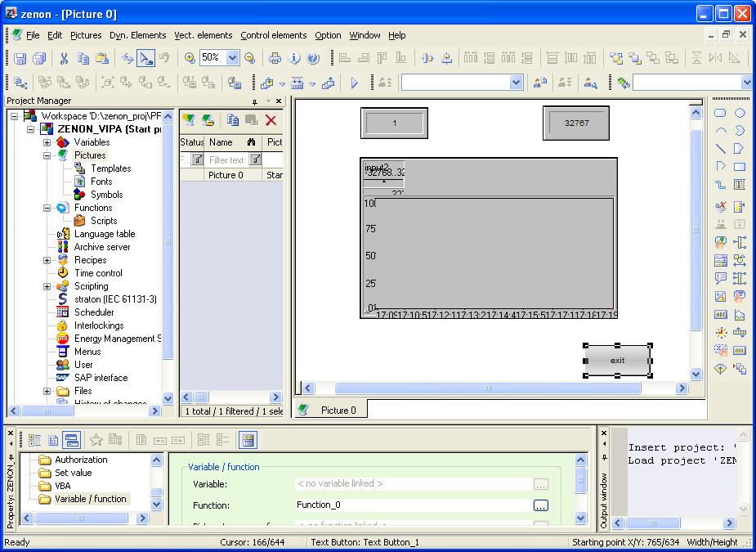Toggle the selection arrow mode tool
756x552 pixels.
point(145,58)
